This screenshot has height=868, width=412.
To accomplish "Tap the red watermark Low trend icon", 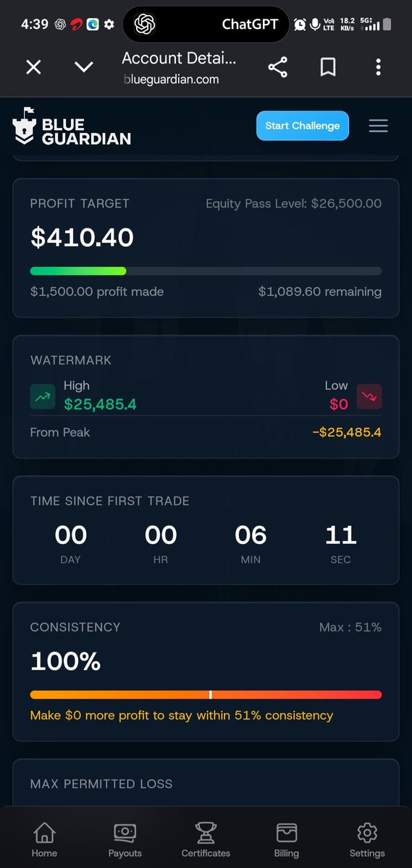I will pyautogui.click(x=369, y=396).
